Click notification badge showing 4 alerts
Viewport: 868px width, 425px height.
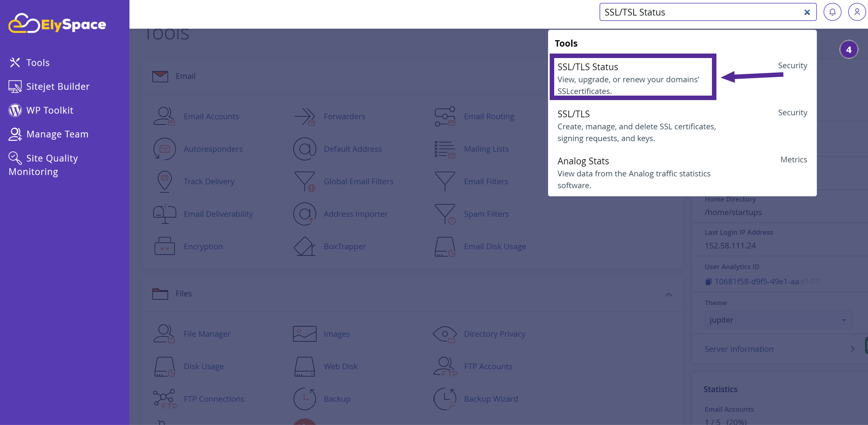[849, 49]
